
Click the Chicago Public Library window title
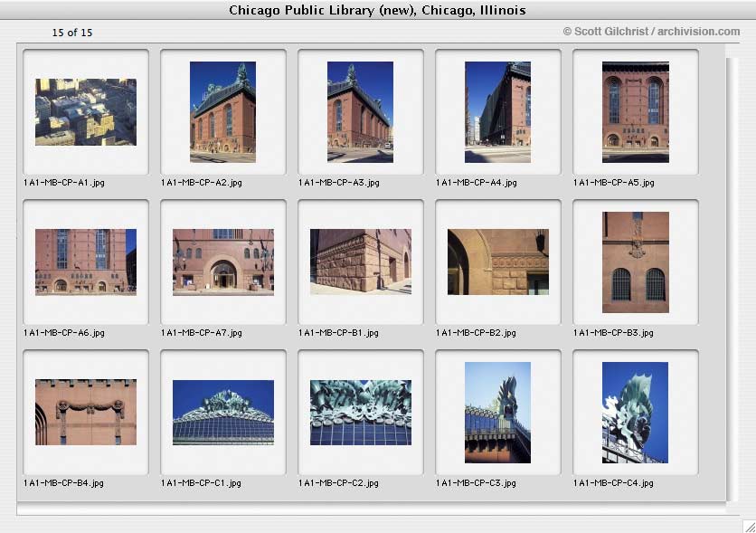pyautogui.click(x=377, y=10)
